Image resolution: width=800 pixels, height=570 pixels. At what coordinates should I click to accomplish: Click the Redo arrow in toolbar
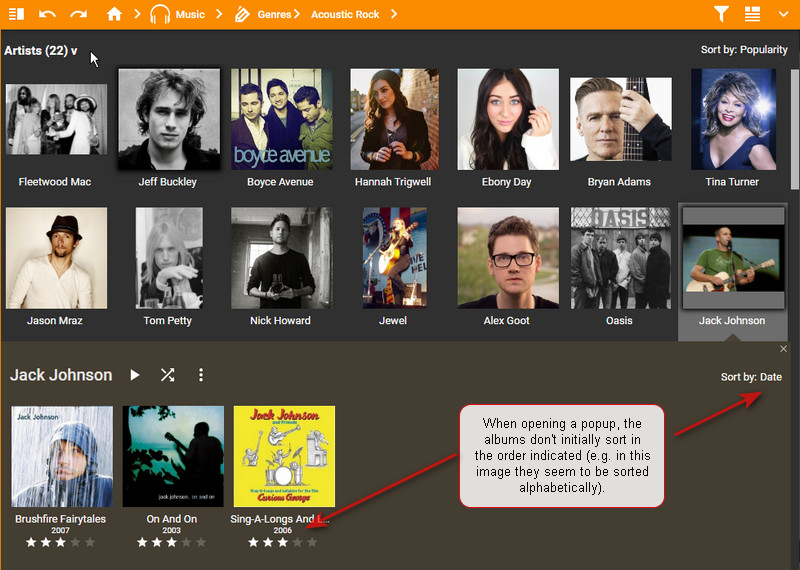click(x=78, y=14)
